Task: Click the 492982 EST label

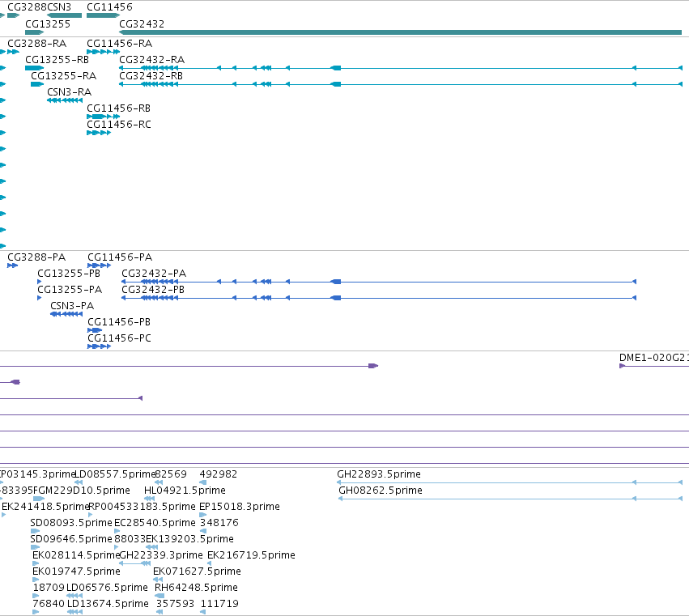Action: pos(219,474)
